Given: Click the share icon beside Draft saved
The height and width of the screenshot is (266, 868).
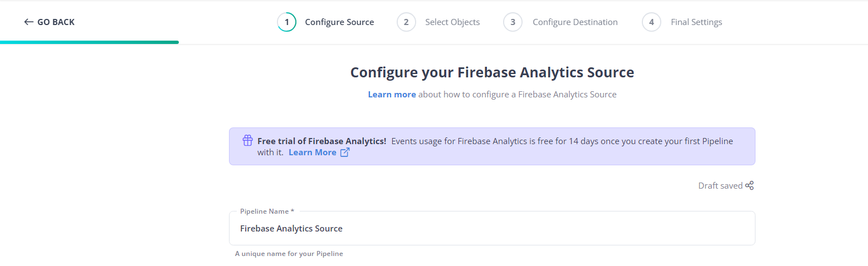Looking at the screenshot, I should click(750, 186).
